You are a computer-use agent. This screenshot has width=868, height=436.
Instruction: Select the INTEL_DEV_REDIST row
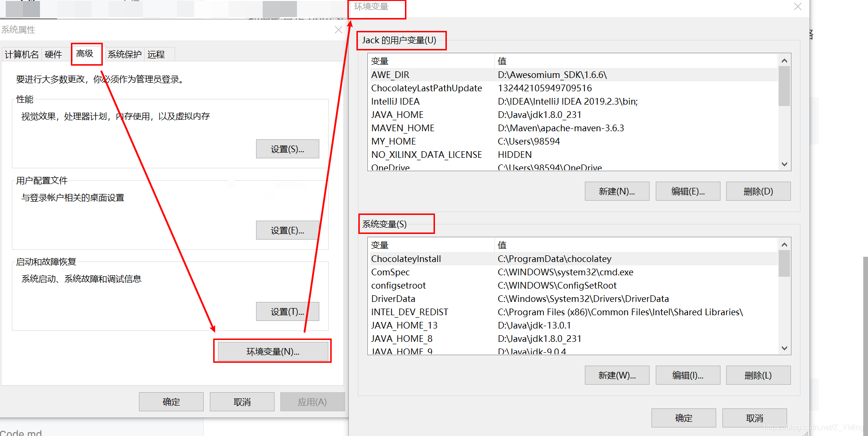coord(573,312)
